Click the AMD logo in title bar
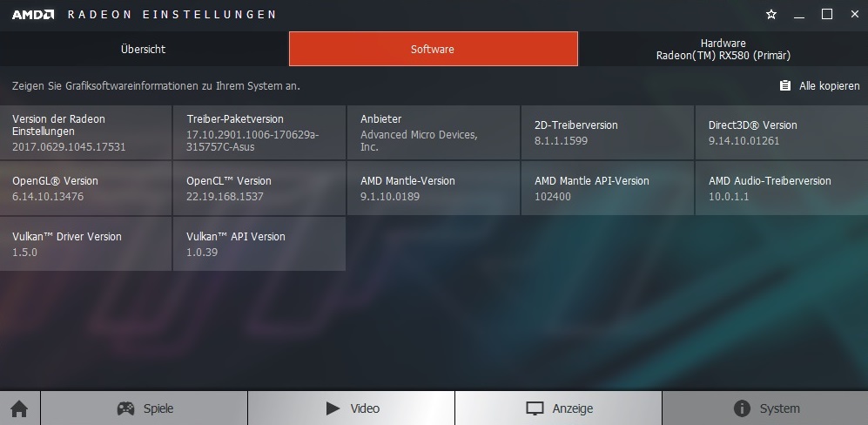 (33, 15)
